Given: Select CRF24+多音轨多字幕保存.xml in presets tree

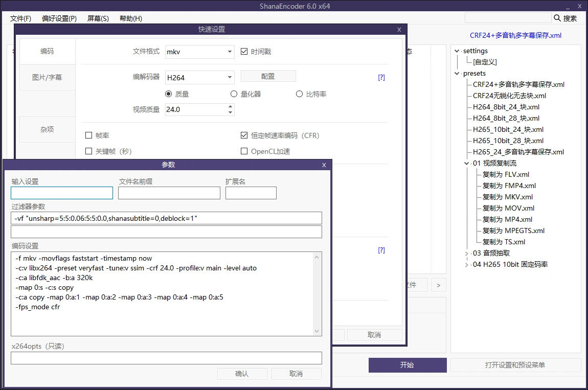Looking at the screenshot, I should click(518, 85).
